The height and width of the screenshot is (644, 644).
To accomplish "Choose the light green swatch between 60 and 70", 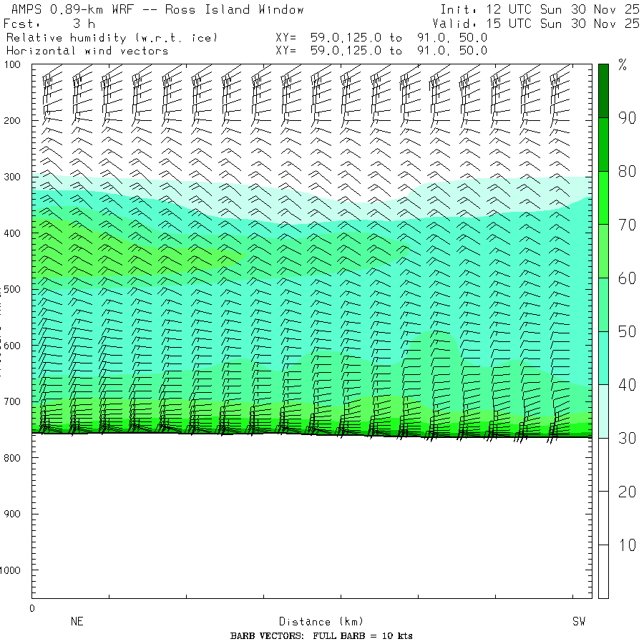I will click(x=603, y=251).
